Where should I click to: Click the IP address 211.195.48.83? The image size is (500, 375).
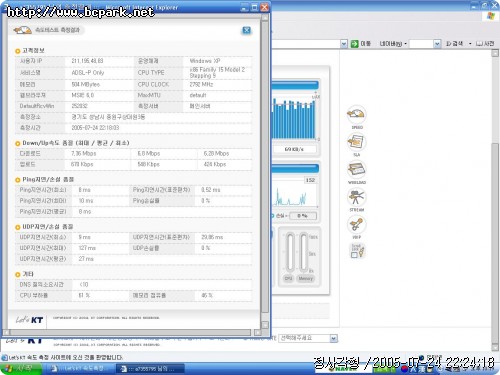[x=87, y=61]
